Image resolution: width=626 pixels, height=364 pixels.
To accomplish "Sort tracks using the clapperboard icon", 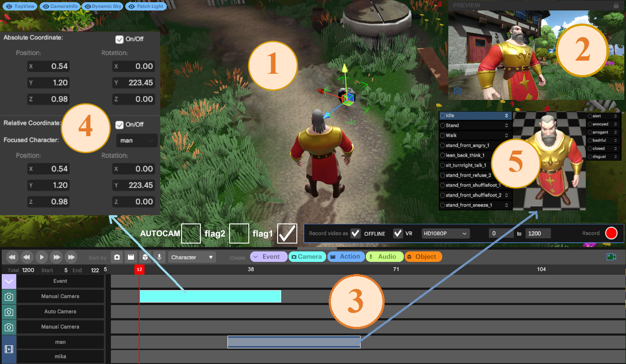I will [131, 257].
